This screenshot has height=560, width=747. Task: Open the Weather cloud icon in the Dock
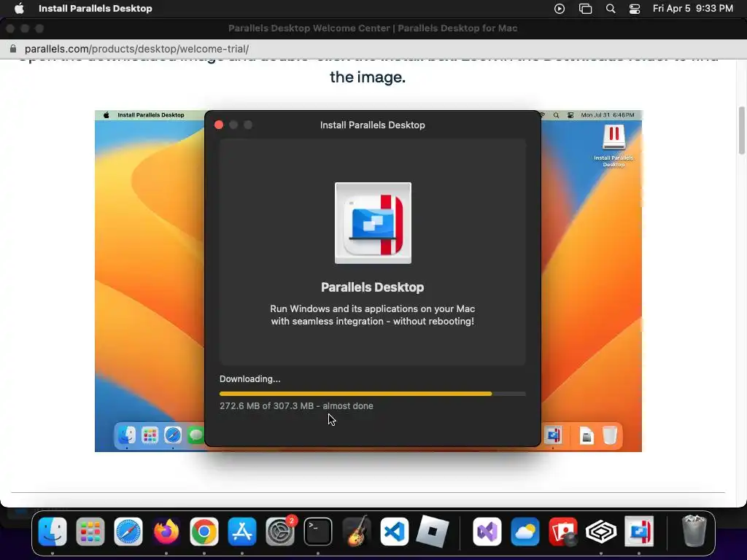click(x=525, y=531)
